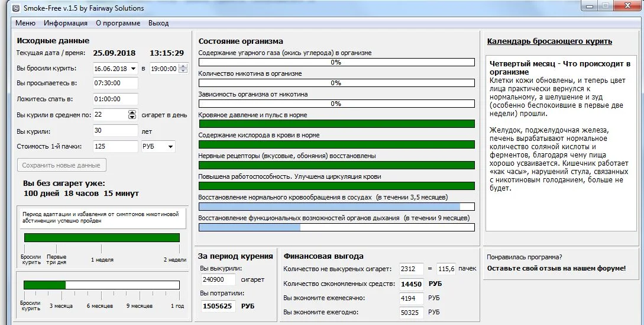The width and height of the screenshot is (644, 325).
Task: Click the saved money value 14450
Action: coord(411,284)
